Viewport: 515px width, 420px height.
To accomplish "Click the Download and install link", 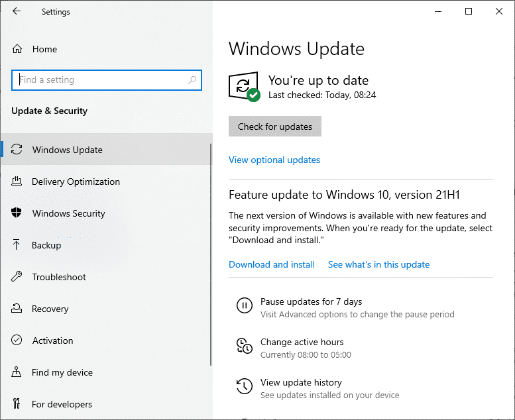I will coord(272,264).
